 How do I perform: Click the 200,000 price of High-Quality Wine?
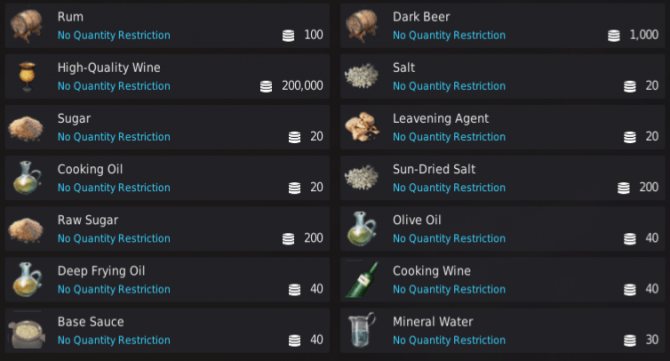[302, 86]
